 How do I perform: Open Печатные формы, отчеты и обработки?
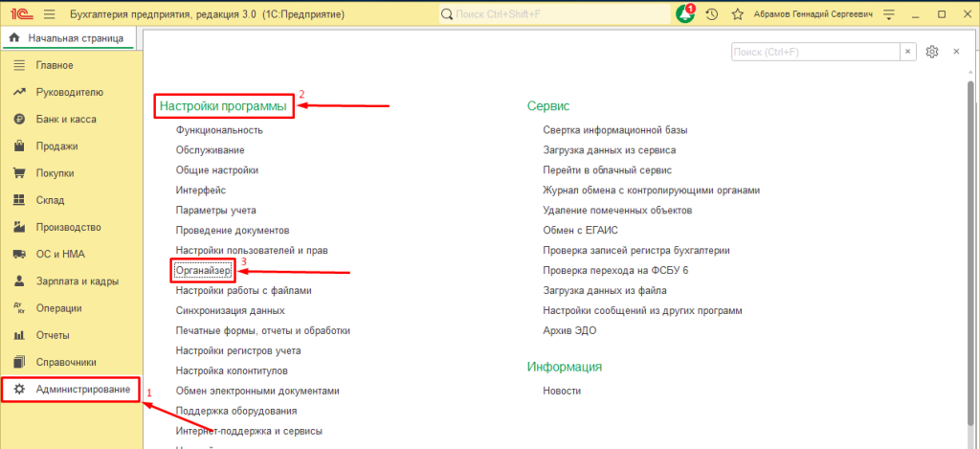tap(263, 330)
